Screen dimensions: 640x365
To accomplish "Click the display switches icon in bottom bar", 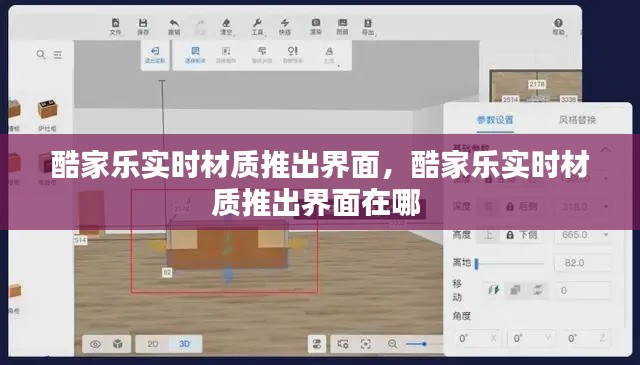I will (x=317, y=344).
